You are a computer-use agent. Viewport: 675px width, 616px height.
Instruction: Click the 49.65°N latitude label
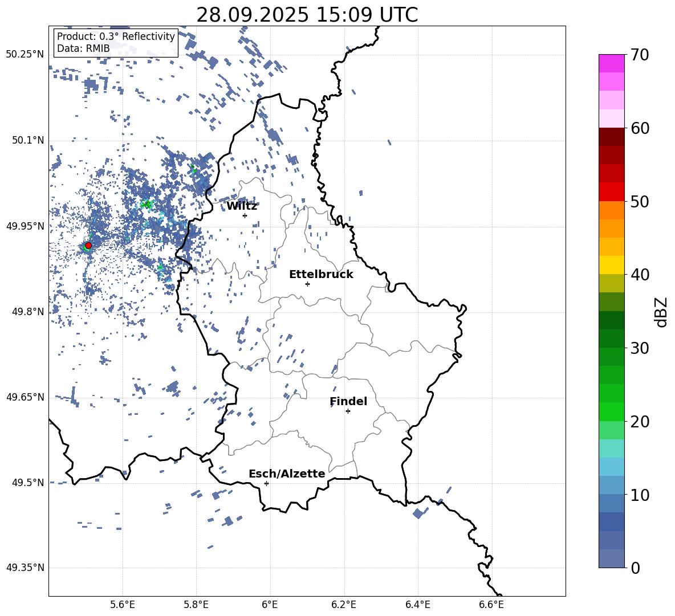(25, 397)
